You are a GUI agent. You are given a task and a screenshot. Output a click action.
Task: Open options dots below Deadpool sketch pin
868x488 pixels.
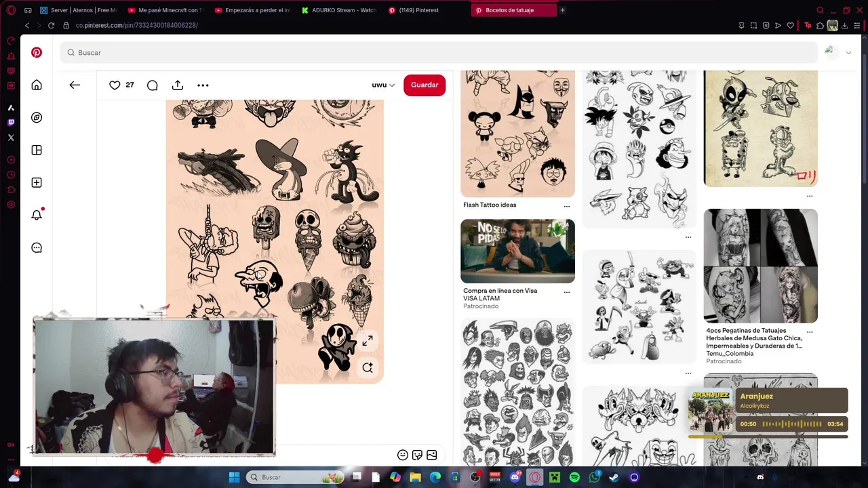(810, 196)
